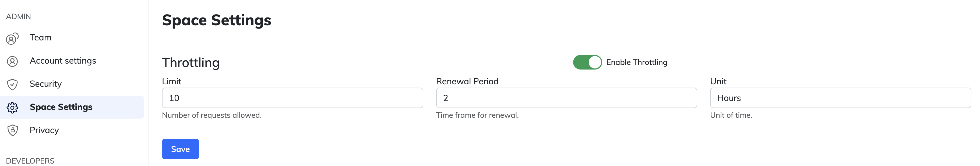The image size is (980, 166).
Task: Click the Space Settings page title
Action: pyautogui.click(x=216, y=20)
